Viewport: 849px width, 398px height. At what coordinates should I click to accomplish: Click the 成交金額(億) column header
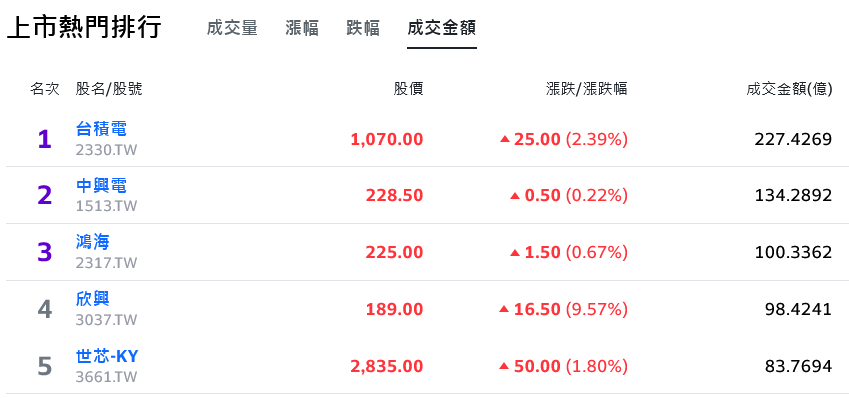click(x=789, y=89)
